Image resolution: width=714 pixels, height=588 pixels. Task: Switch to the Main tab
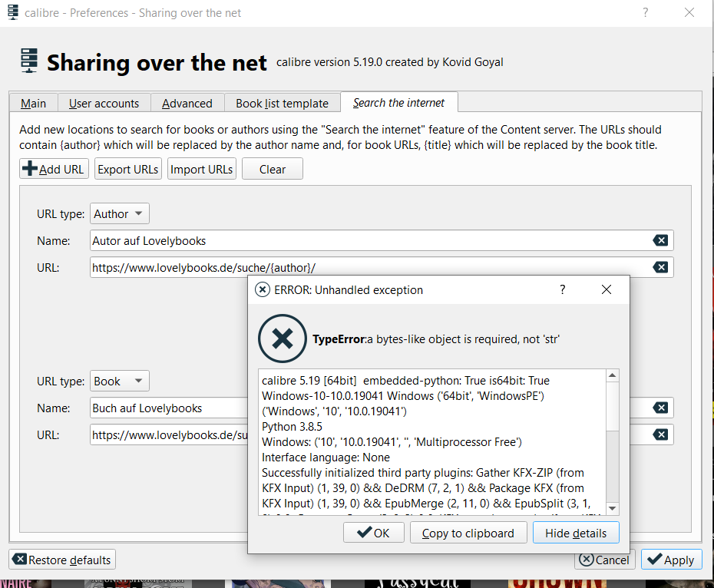tap(33, 104)
